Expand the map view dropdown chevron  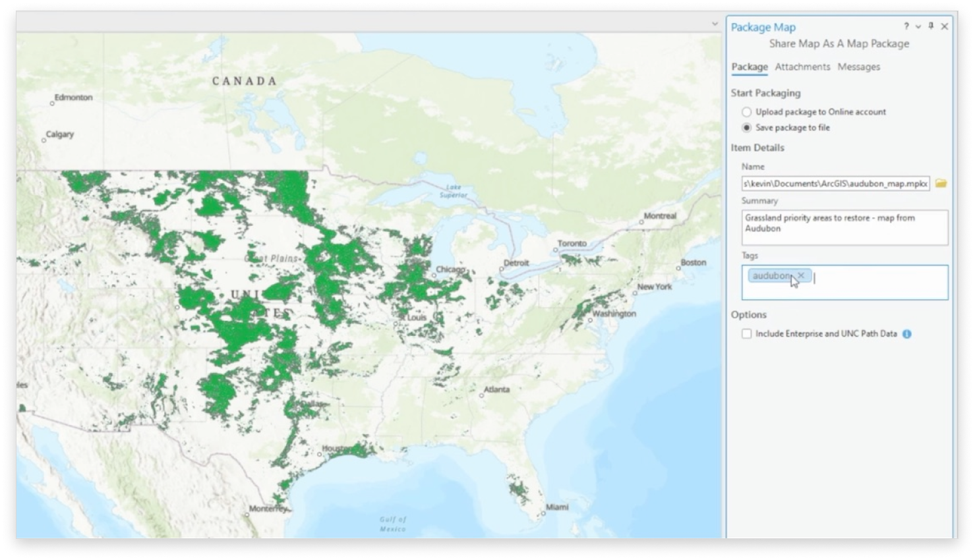click(715, 24)
